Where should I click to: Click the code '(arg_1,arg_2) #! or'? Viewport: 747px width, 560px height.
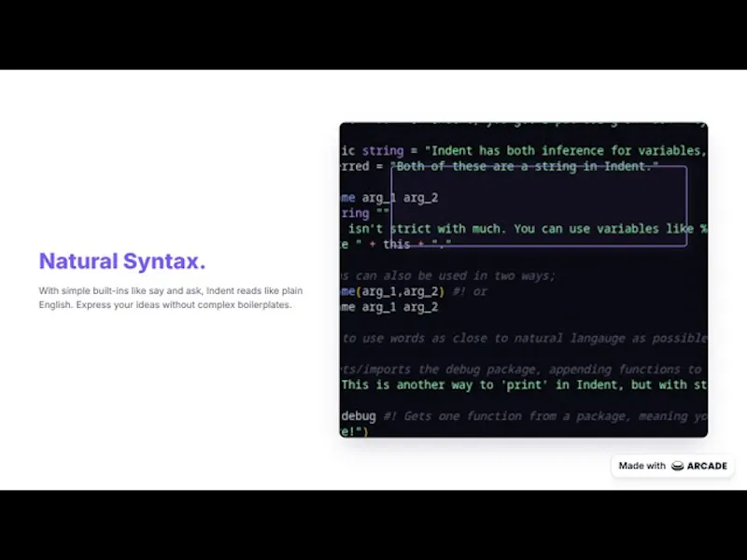pos(421,291)
